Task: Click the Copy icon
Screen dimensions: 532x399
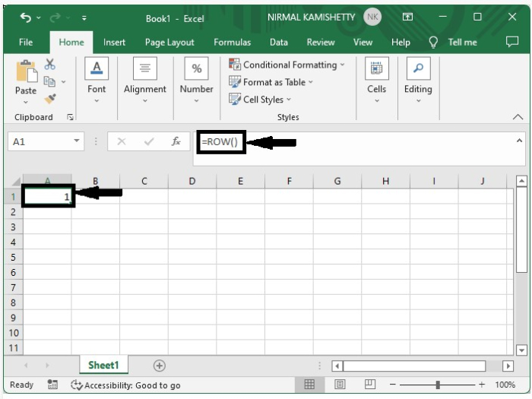Action: [49, 81]
